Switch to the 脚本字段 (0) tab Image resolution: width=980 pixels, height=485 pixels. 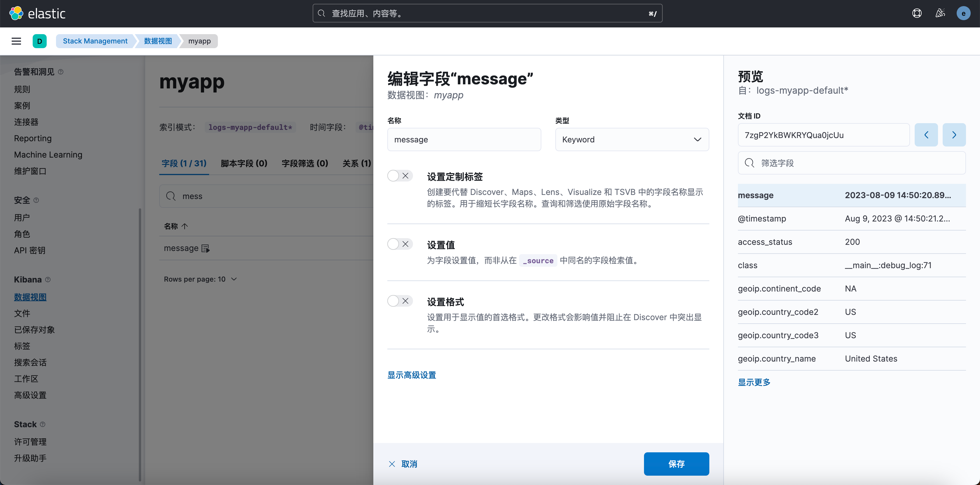point(244,163)
